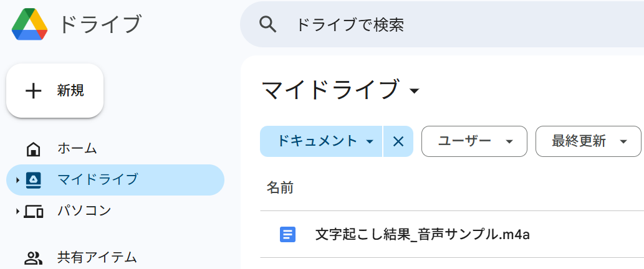Image resolution: width=644 pixels, height=269 pixels.
Task: Click the magnifier search icon
Action: (267, 25)
